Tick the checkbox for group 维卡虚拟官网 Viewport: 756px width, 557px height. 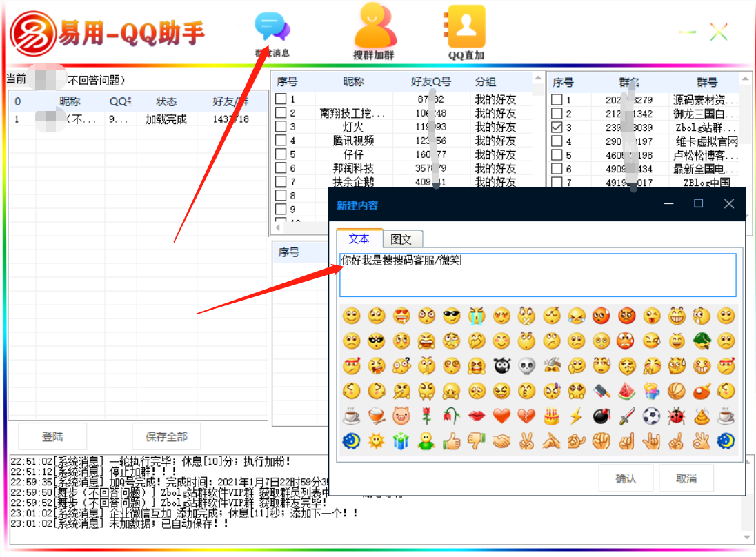557,141
